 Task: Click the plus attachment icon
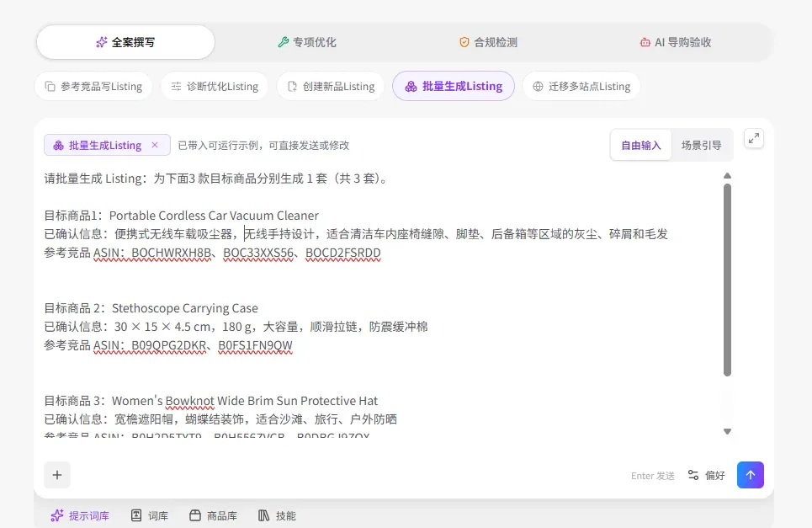(x=57, y=475)
